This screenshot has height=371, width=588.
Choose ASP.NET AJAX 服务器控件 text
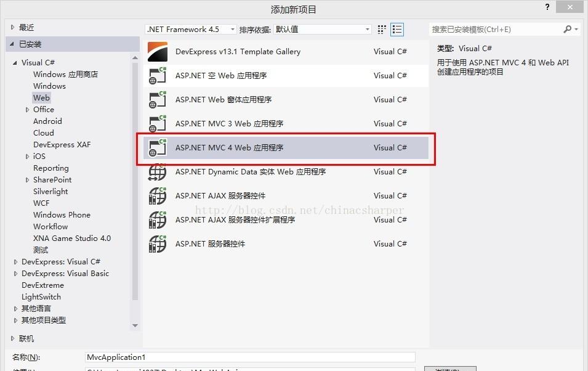220,195
